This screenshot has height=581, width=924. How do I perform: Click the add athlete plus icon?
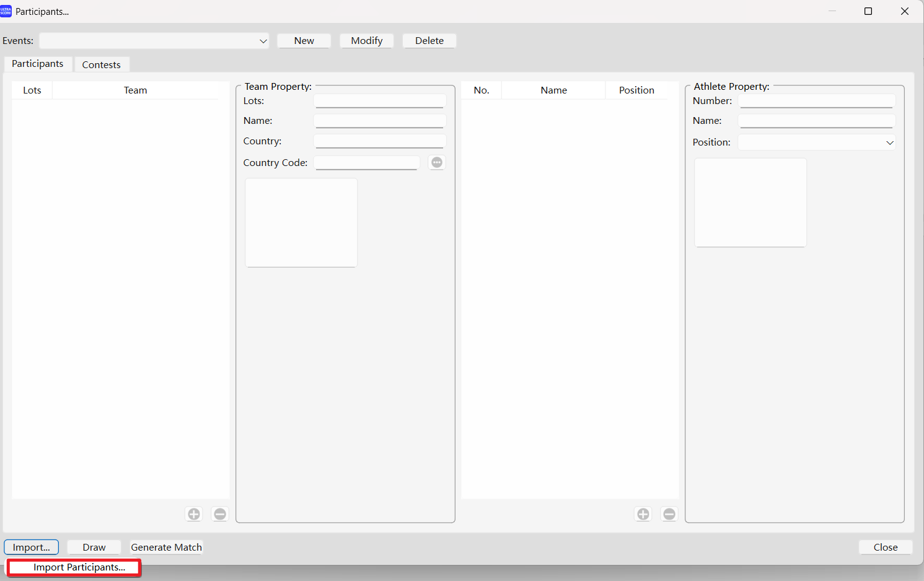tap(643, 514)
